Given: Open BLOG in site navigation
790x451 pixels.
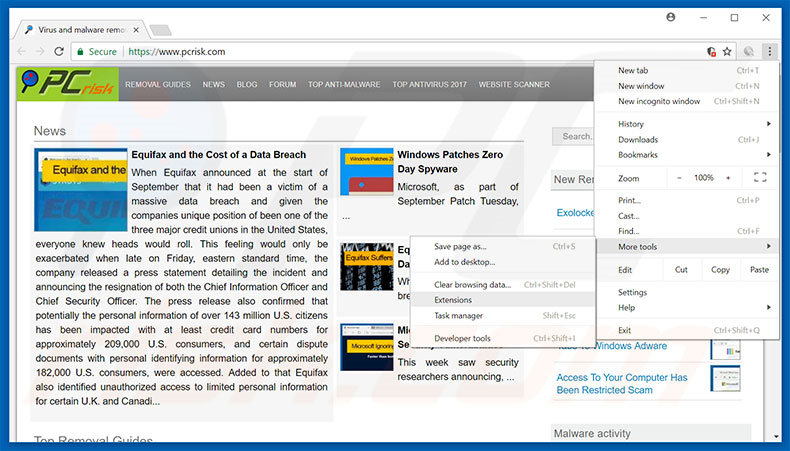Looking at the screenshot, I should [x=247, y=85].
